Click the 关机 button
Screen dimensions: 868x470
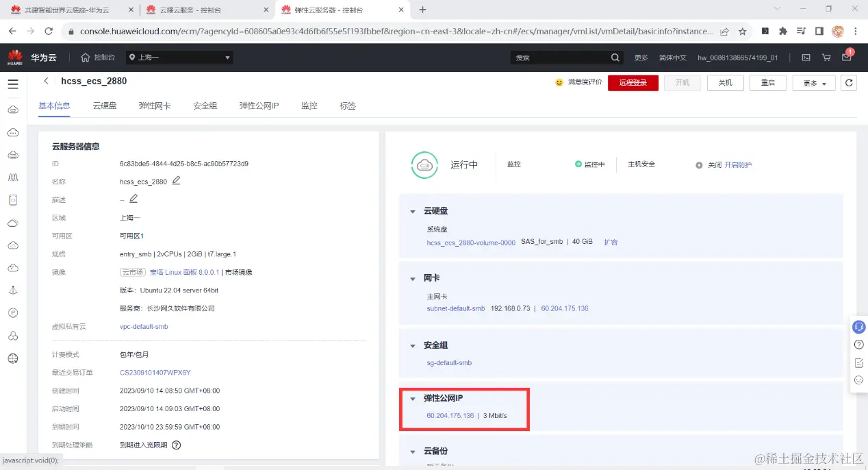(725, 83)
